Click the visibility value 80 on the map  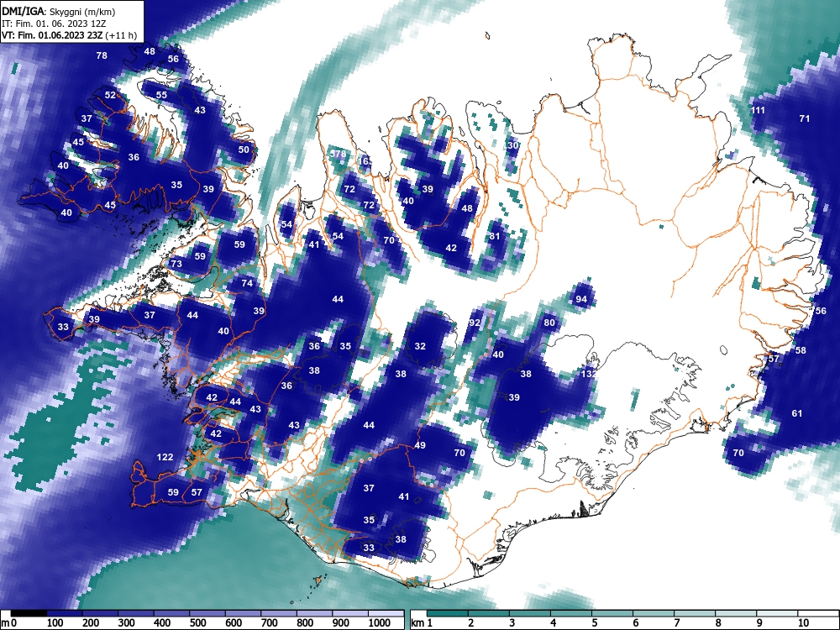coord(549,323)
